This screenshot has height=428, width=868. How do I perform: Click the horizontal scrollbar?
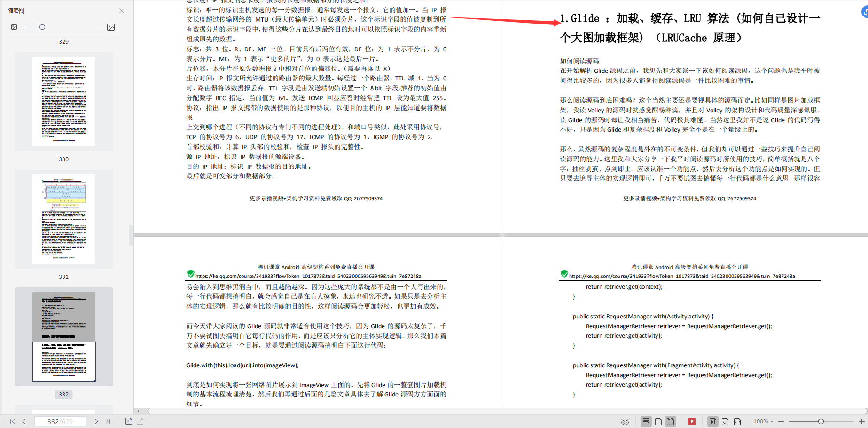tap(507, 411)
